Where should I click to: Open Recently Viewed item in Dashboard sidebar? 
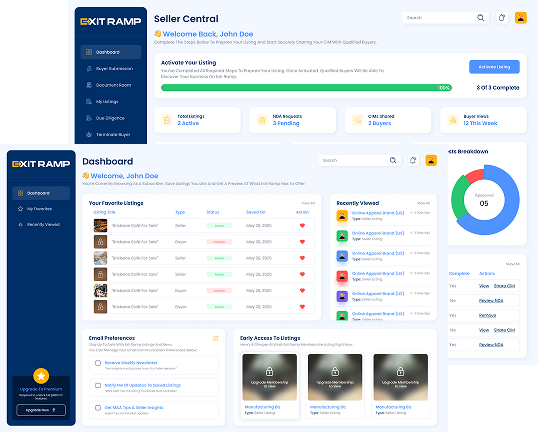click(x=41, y=224)
